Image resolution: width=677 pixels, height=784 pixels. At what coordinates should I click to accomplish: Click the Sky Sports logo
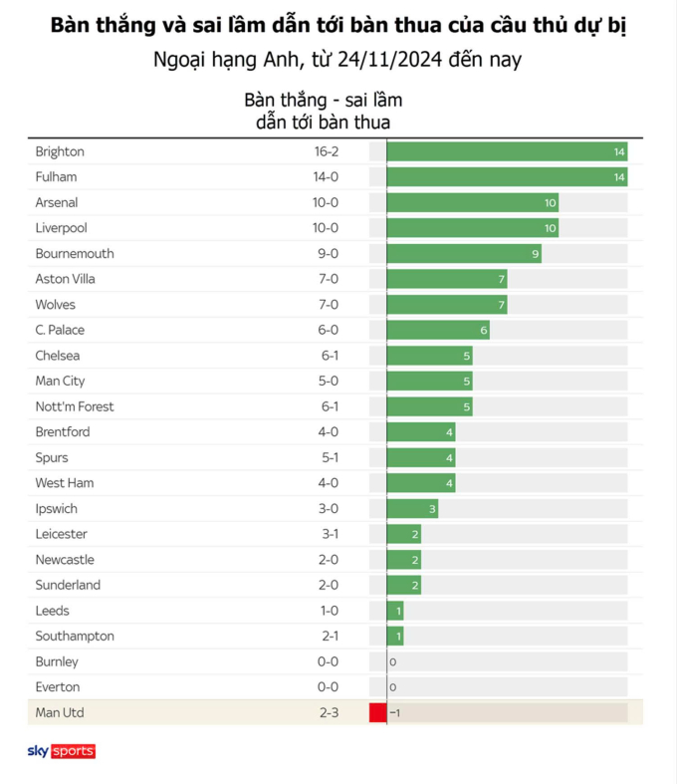pyautogui.click(x=61, y=751)
